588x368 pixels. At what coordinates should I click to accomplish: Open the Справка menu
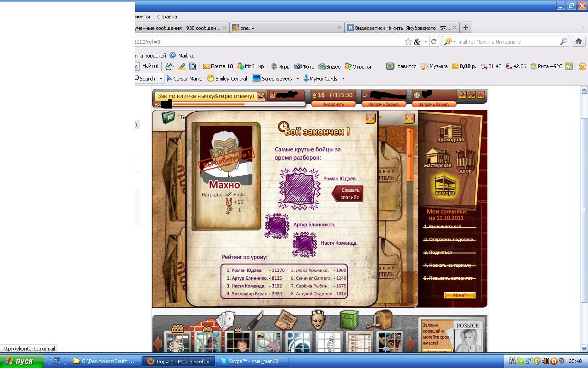(167, 17)
